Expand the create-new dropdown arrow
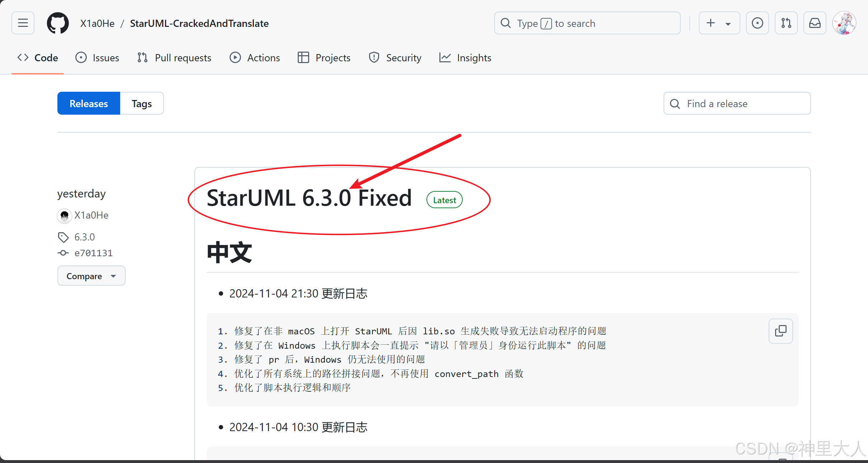The height and width of the screenshot is (463, 868). pyautogui.click(x=728, y=24)
